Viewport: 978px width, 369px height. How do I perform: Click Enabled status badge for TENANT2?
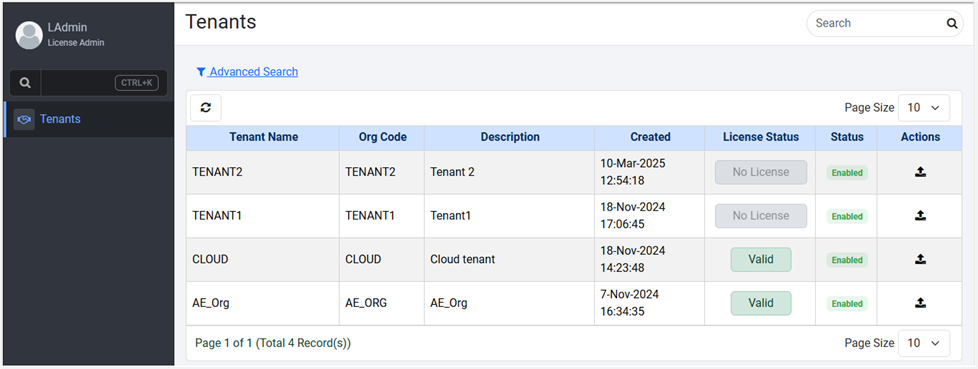tap(847, 173)
